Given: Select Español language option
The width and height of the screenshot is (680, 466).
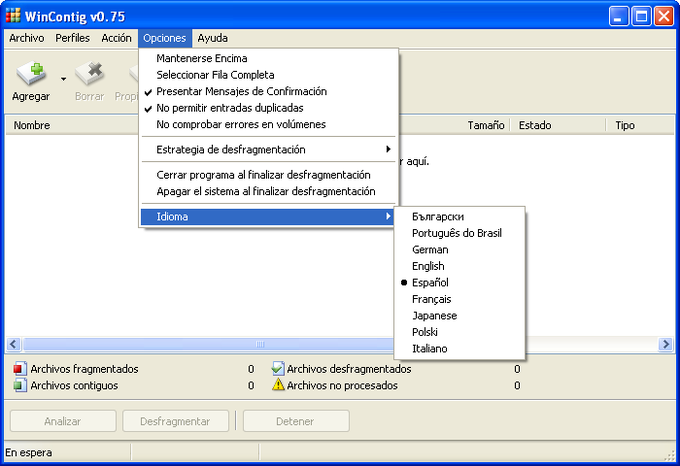Looking at the screenshot, I should tap(460, 282).
